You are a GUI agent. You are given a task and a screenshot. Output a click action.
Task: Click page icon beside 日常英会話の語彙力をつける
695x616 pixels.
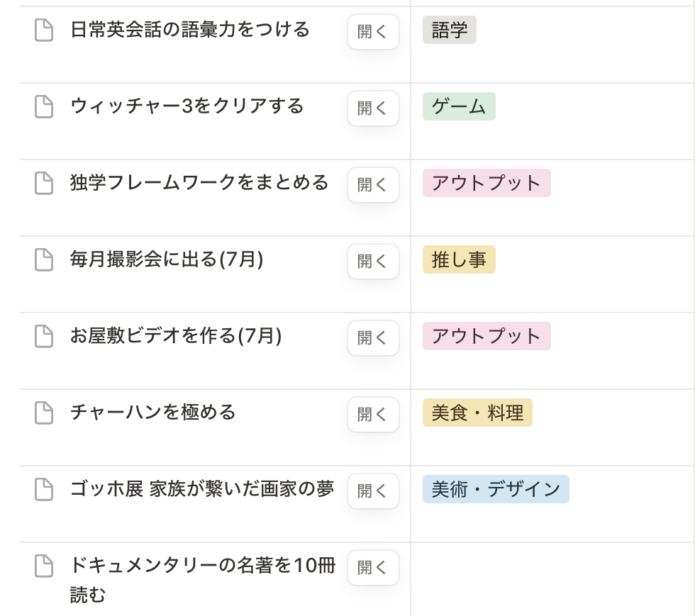(x=45, y=30)
